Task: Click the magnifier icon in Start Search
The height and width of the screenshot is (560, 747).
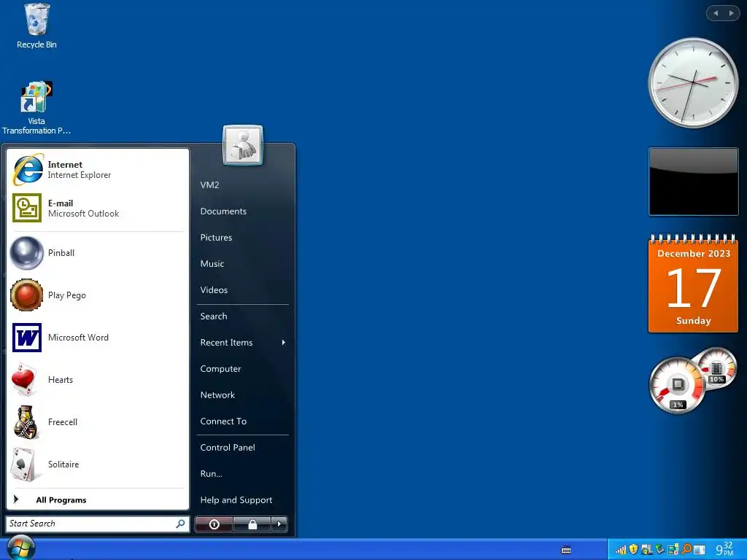Action: [181, 524]
